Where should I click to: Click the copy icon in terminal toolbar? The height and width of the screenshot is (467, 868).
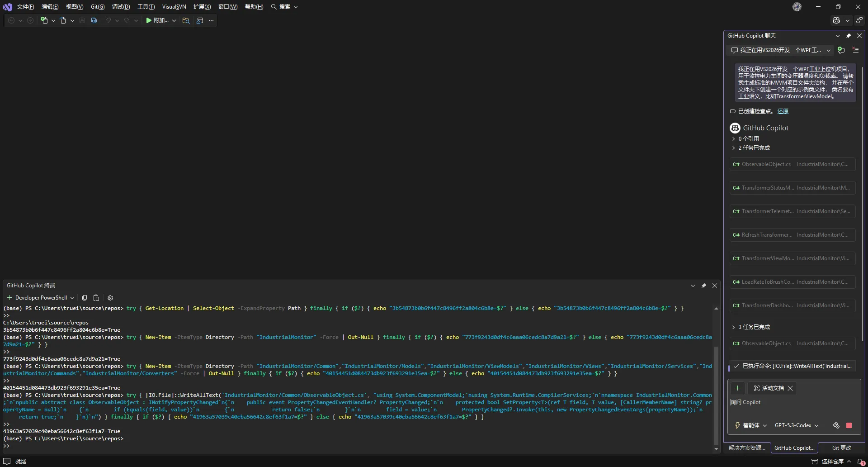[x=85, y=298]
